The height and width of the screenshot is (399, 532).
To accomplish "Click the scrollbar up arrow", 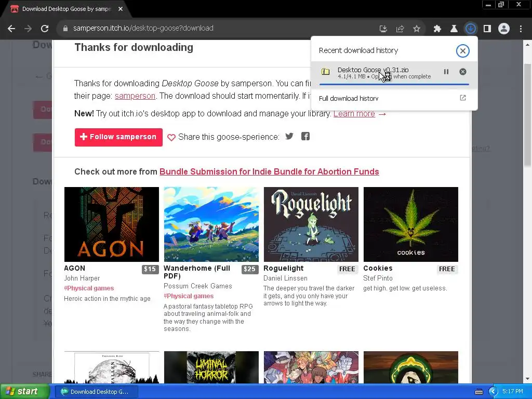I will click(x=527, y=45).
